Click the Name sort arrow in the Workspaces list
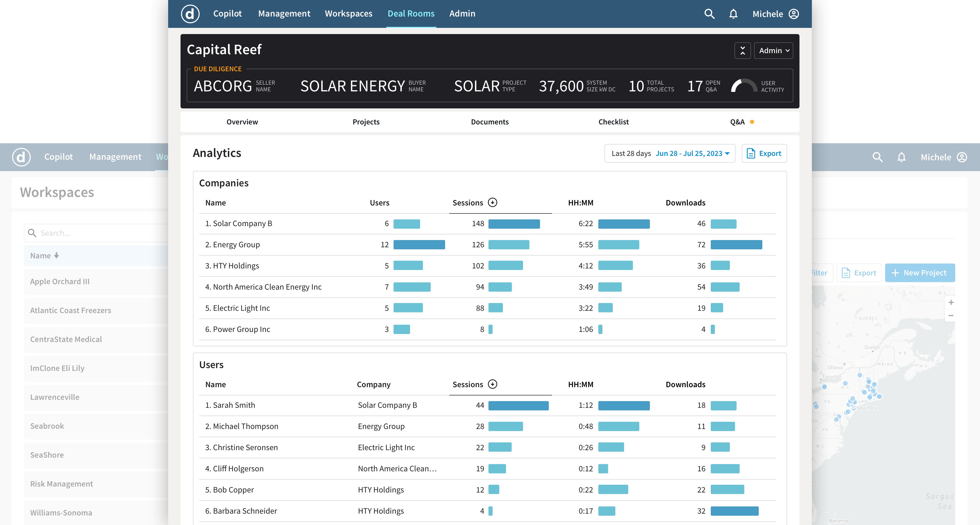The image size is (980, 525). tap(56, 256)
